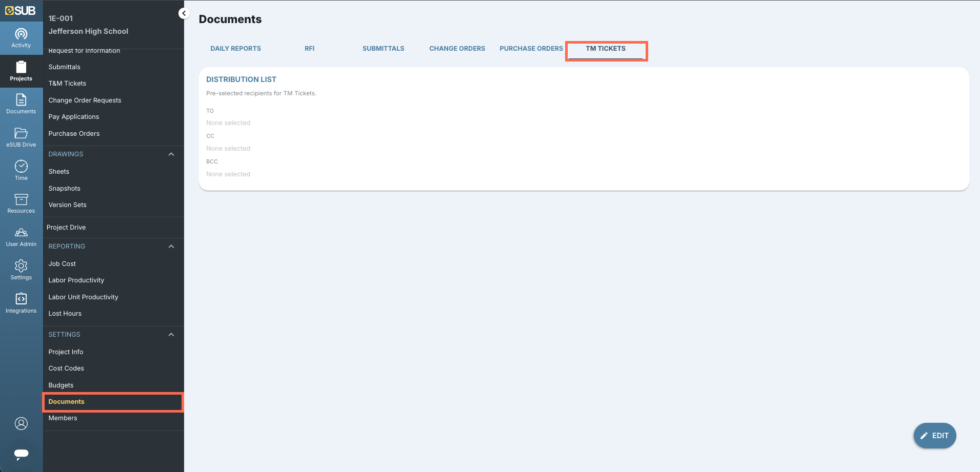The image size is (980, 472).
Task: Open Project Info settings
Action: tap(66, 352)
